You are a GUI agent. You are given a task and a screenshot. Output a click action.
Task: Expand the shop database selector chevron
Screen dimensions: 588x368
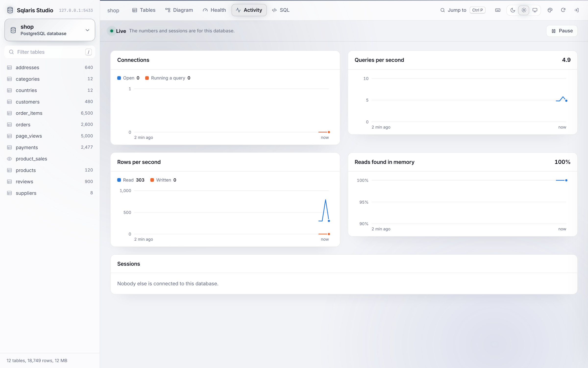pos(87,30)
